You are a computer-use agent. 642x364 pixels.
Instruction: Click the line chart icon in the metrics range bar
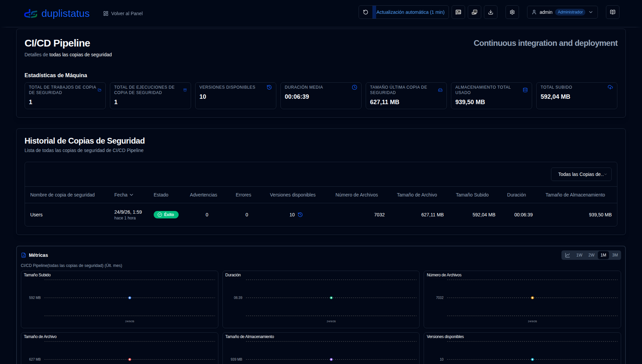pyautogui.click(x=568, y=255)
